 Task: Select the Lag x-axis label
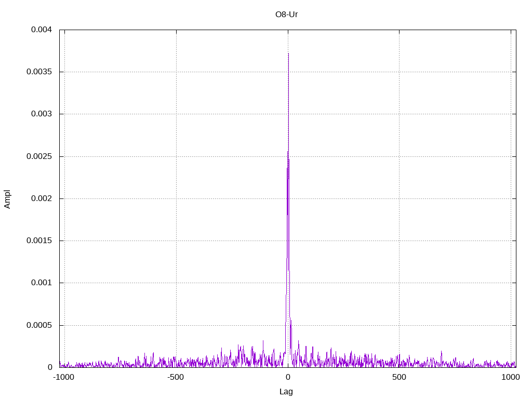(x=286, y=392)
